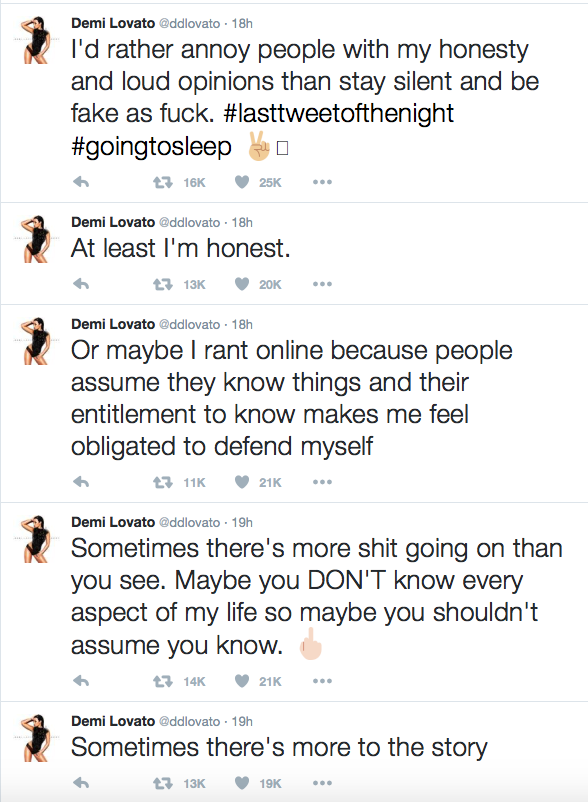Reply to the 'Or maybe I rant online' tweet

(x=81, y=481)
